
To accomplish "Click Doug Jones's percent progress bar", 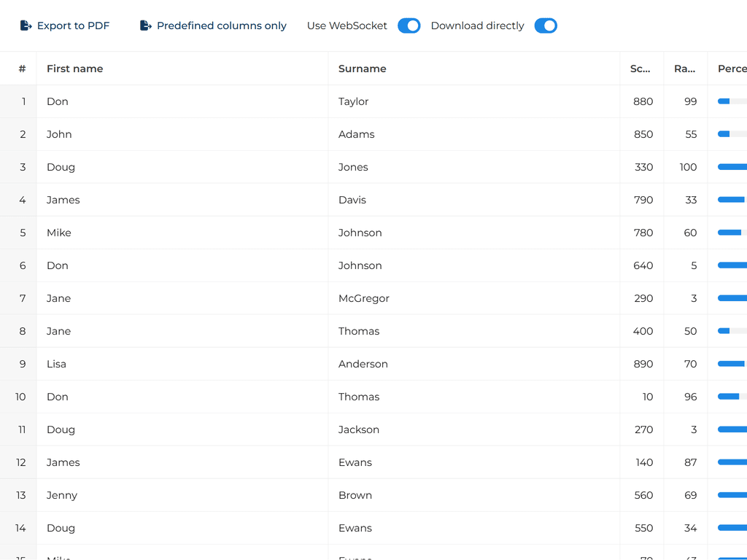I will point(733,167).
